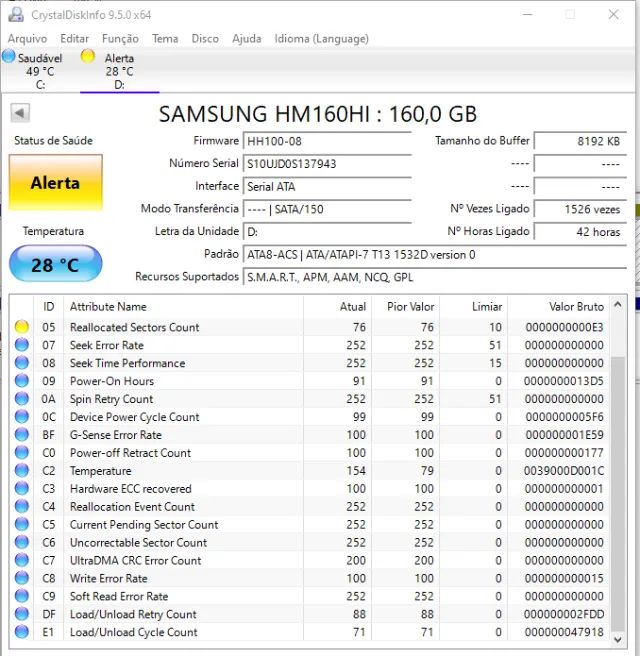Screen dimensions: 640x656
Task: Click the blue icon for Seek Time Performance
Action: click(22, 363)
